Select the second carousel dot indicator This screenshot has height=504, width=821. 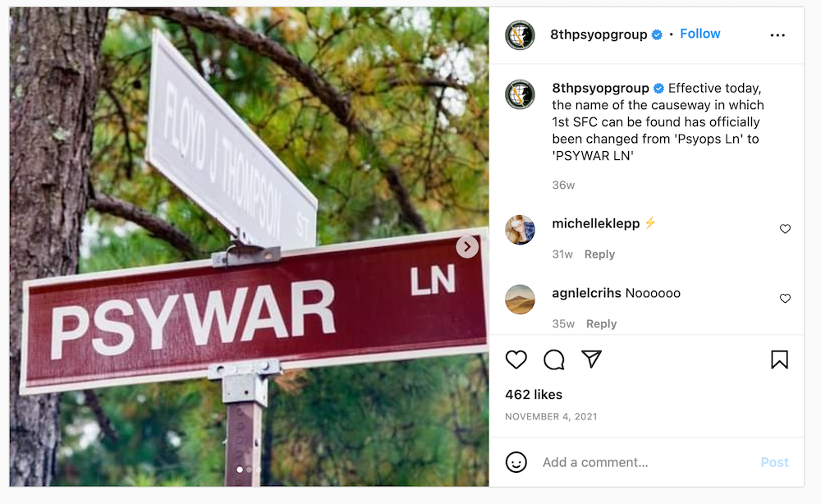(250, 470)
